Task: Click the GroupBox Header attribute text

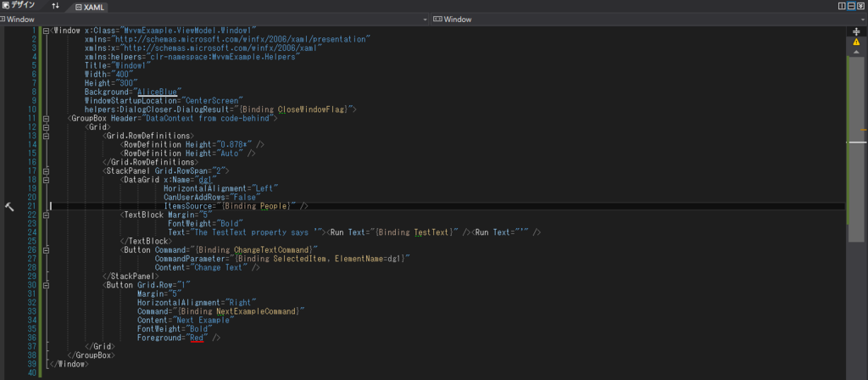Action: pyautogui.click(x=192, y=118)
